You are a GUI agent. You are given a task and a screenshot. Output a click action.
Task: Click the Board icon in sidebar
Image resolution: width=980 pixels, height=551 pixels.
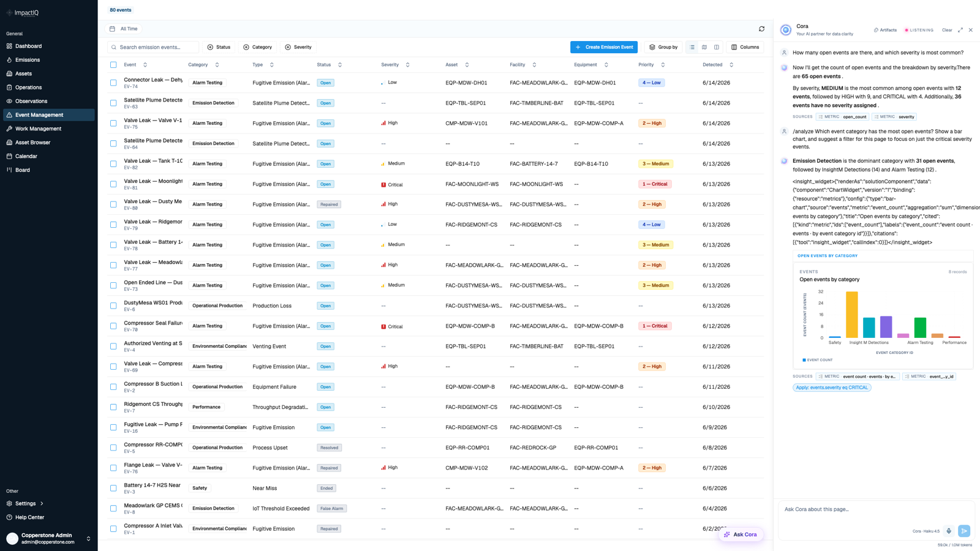coord(9,170)
